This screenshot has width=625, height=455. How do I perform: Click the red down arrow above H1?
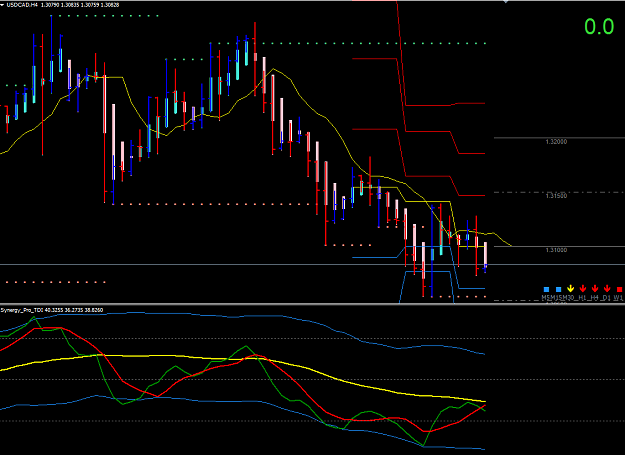(583, 288)
